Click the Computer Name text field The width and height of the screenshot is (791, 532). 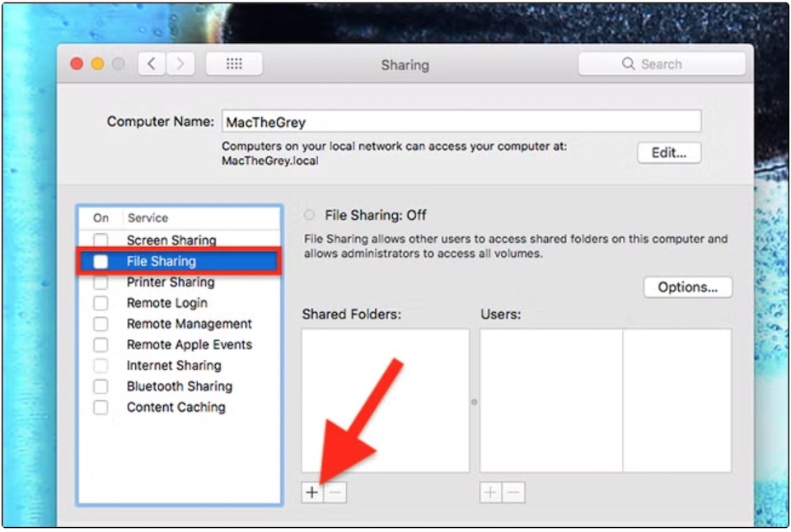[x=461, y=122]
